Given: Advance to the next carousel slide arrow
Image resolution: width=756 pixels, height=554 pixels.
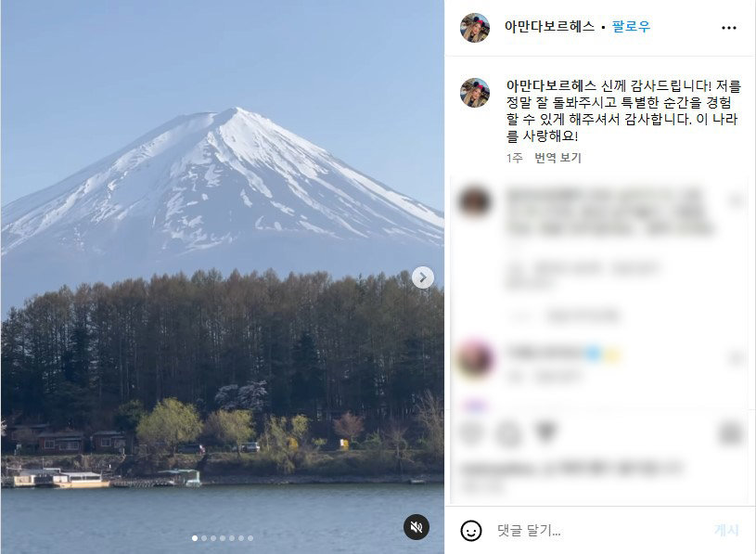Looking at the screenshot, I should (x=423, y=277).
